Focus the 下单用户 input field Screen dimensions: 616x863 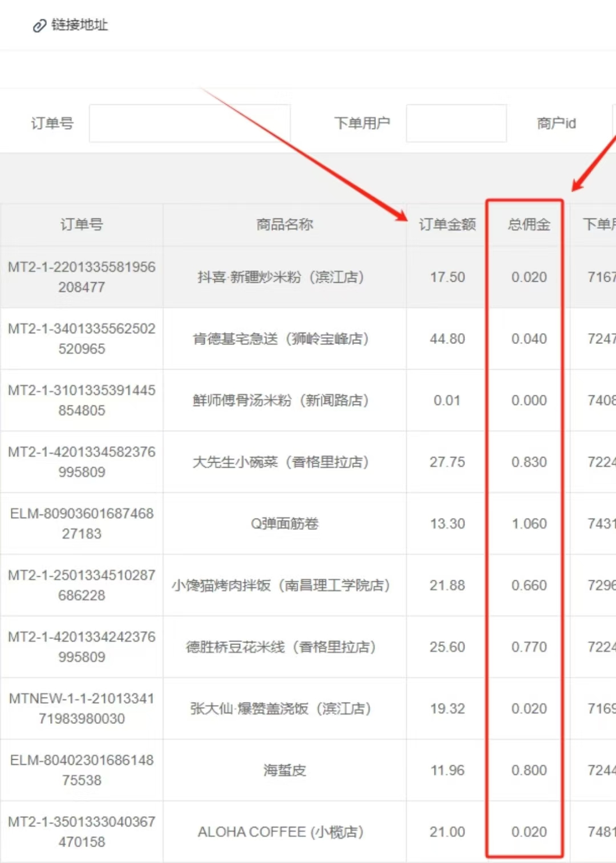pyautogui.click(x=456, y=123)
